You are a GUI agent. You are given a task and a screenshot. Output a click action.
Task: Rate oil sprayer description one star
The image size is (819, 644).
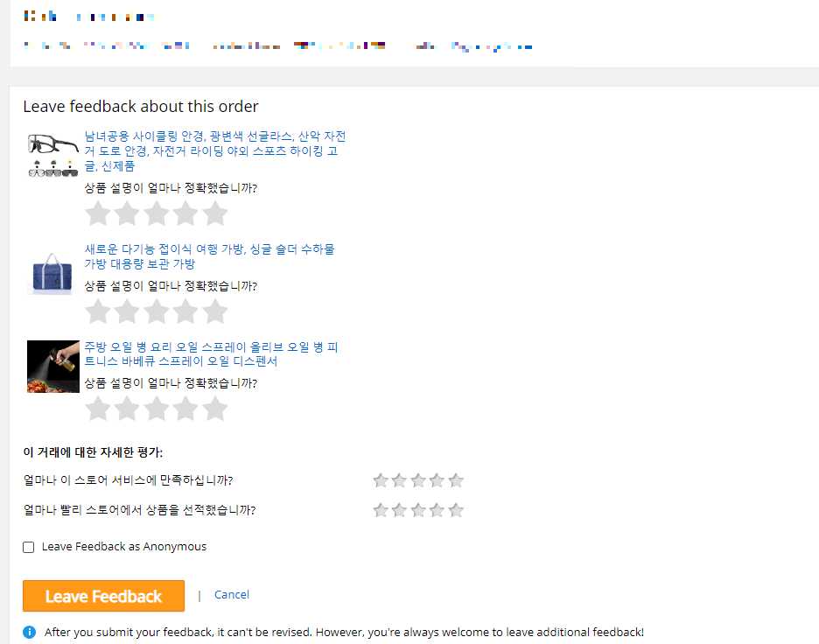pos(98,408)
